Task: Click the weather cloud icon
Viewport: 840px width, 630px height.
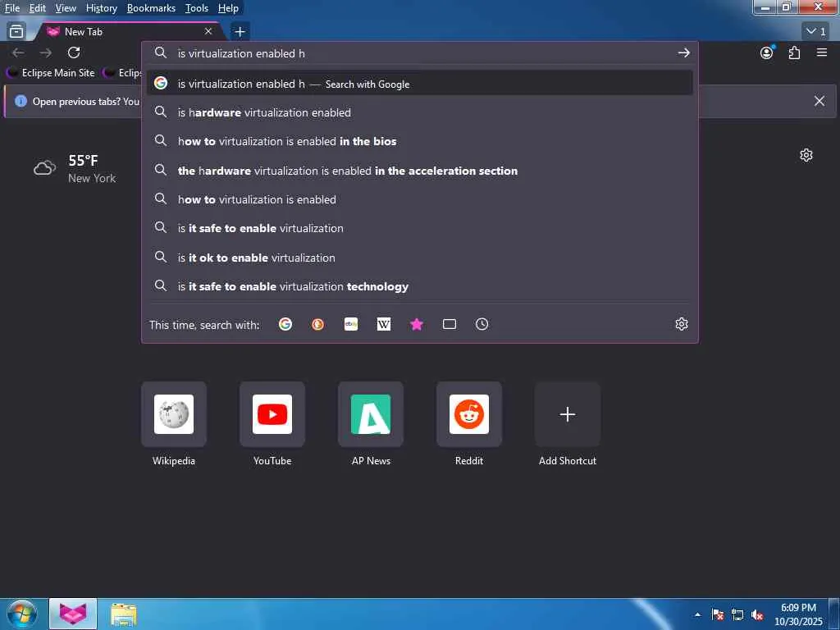Action: [x=45, y=168]
